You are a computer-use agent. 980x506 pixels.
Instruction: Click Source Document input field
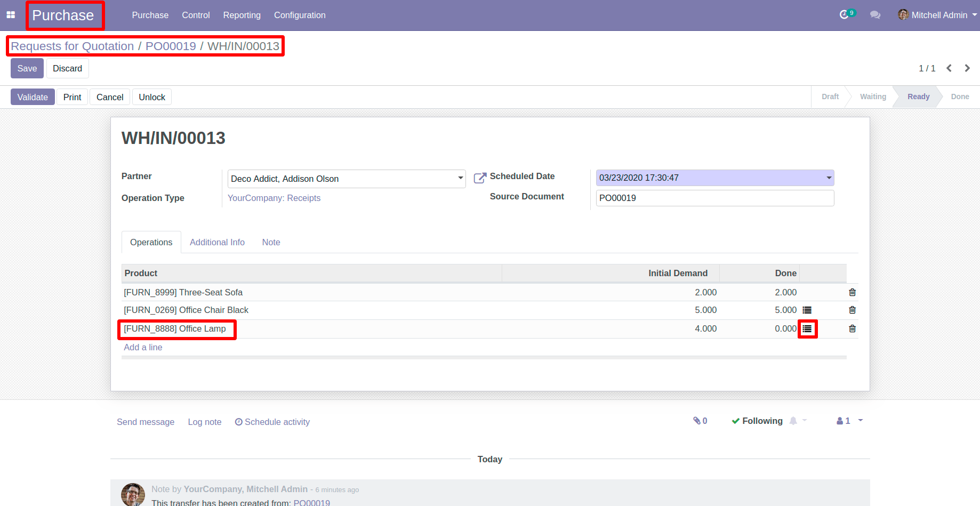pos(715,198)
